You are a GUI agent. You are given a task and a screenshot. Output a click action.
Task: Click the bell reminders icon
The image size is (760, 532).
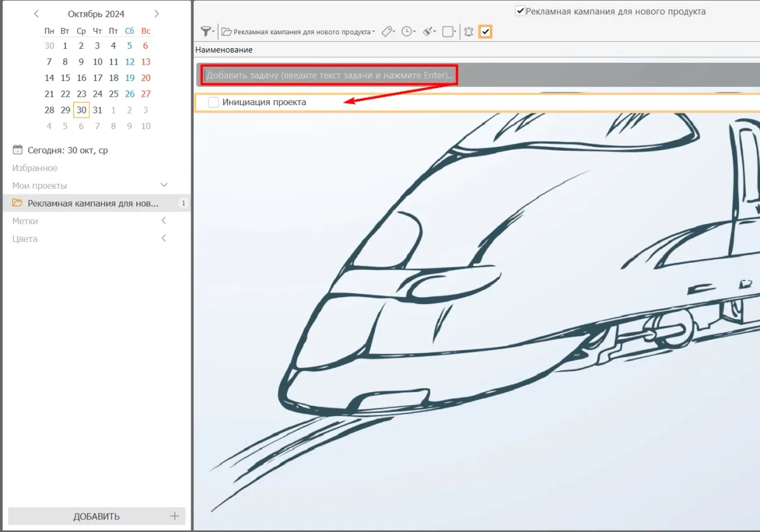(x=469, y=32)
